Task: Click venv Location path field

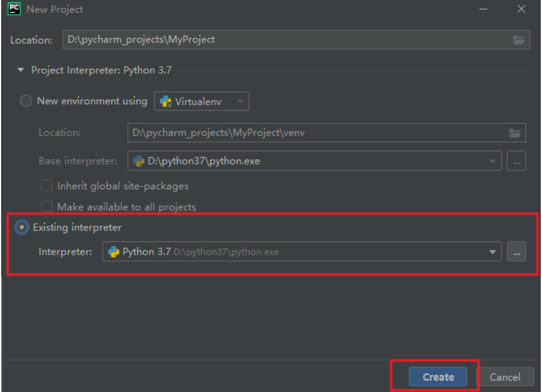Action: pyautogui.click(x=326, y=132)
